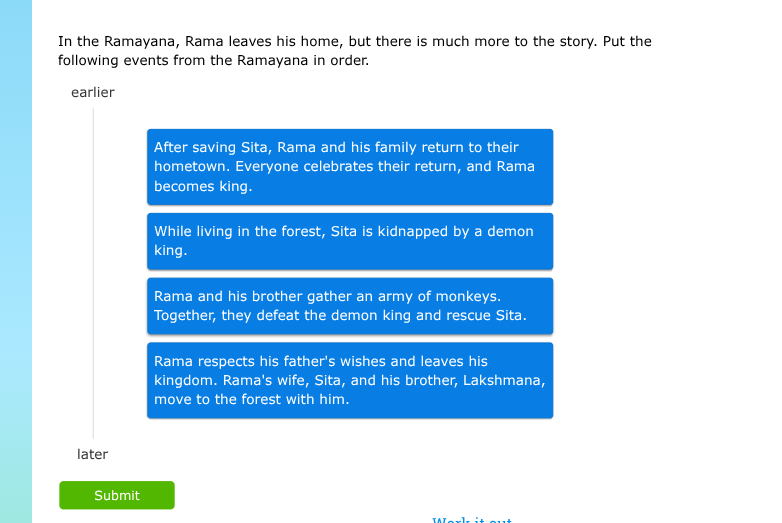Select the Sita kidnapped by demon king card

tap(349, 241)
